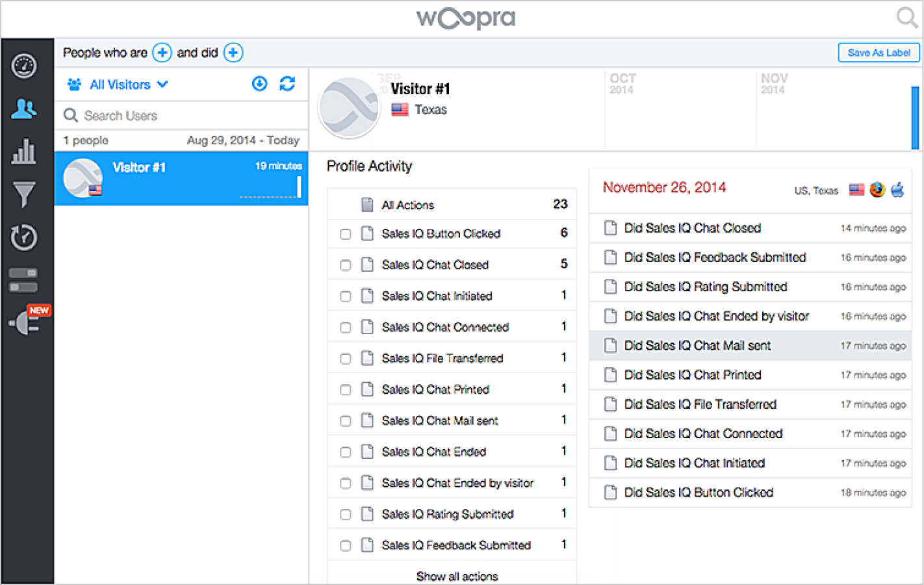
Task: Tick the Sales IQ Feedback Submitted checkbox
Action: click(346, 546)
